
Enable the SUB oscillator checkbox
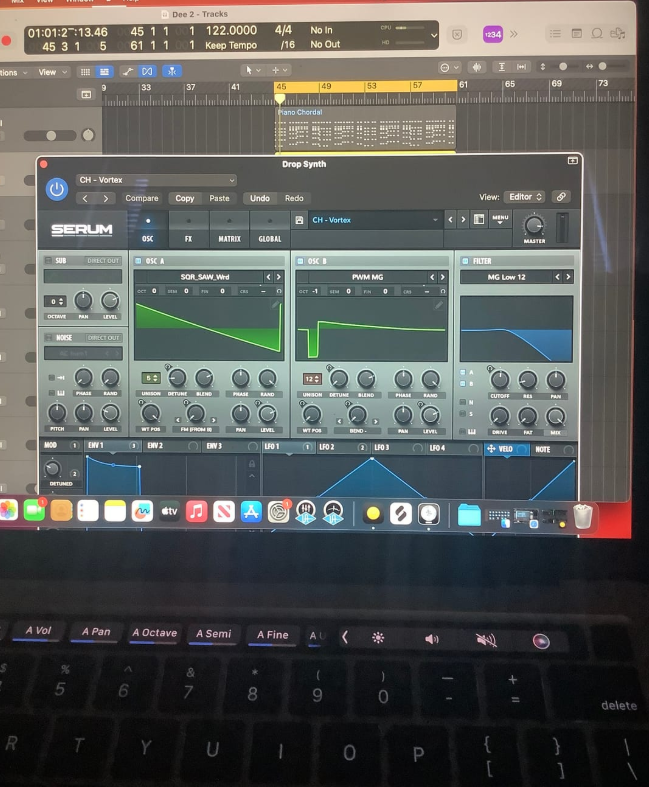[x=48, y=260]
